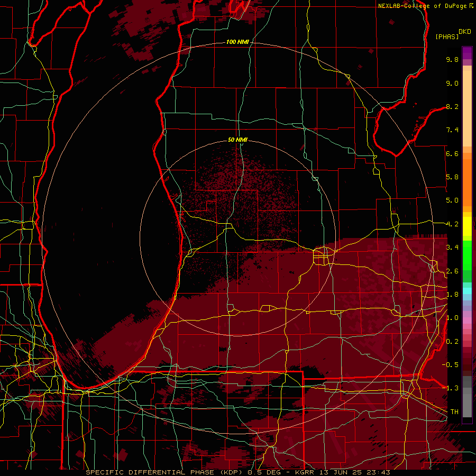Click the 9.8 value on the color scale
The width and height of the screenshot is (476, 476).
(452, 59)
